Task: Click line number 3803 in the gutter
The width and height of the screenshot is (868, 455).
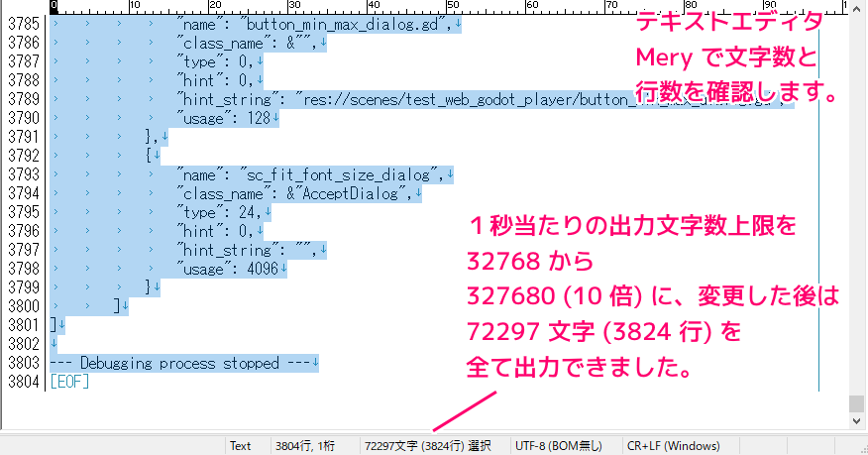Action: click(23, 363)
